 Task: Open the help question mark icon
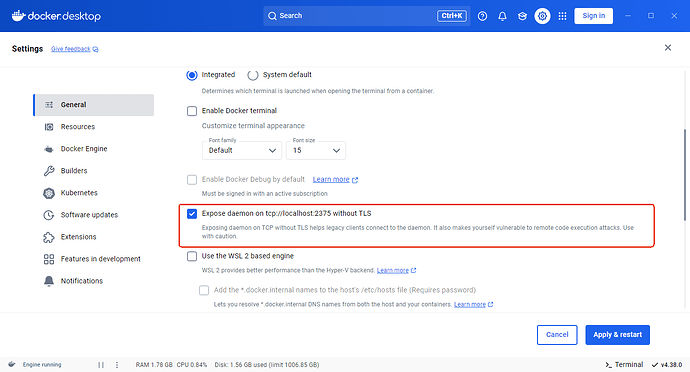coord(482,16)
